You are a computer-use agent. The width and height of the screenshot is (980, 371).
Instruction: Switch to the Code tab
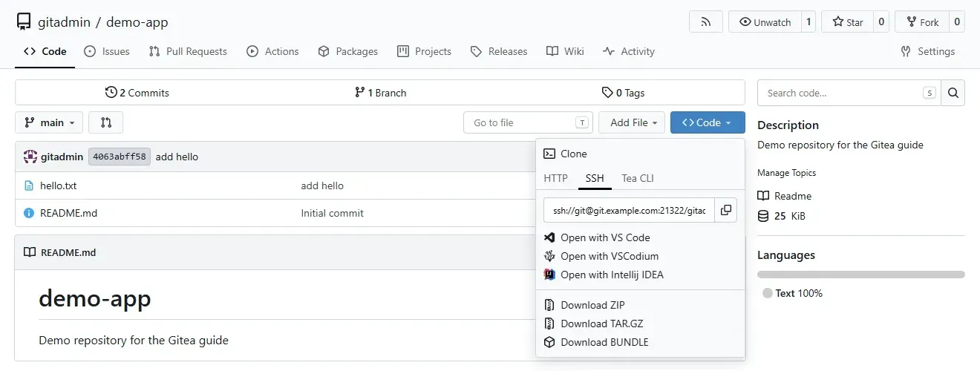(45, 51)
